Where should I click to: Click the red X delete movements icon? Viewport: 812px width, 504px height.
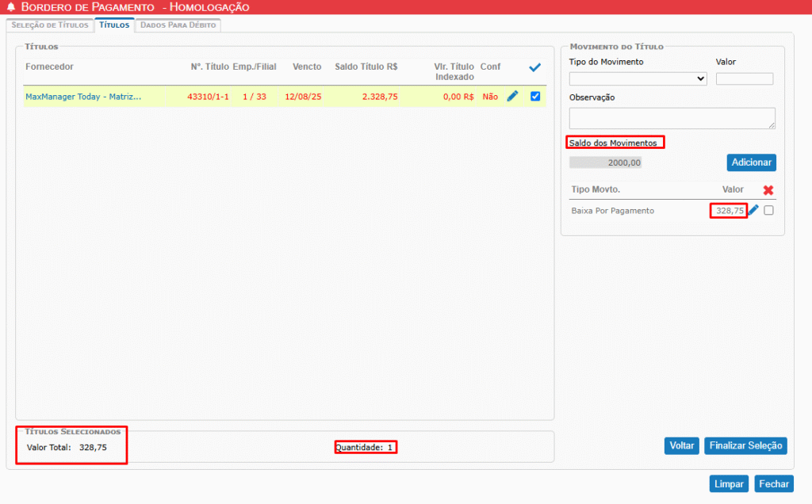click(x=768, y=190)
